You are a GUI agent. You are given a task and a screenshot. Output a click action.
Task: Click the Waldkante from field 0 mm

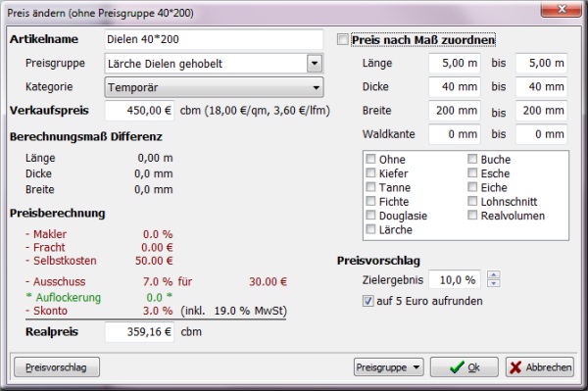(x=455, y=134)
